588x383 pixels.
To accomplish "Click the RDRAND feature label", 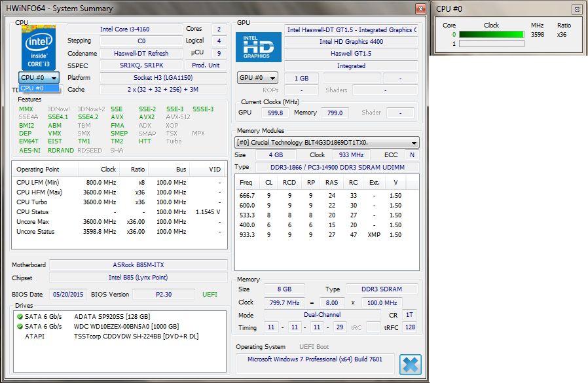I will coord(61,150).
